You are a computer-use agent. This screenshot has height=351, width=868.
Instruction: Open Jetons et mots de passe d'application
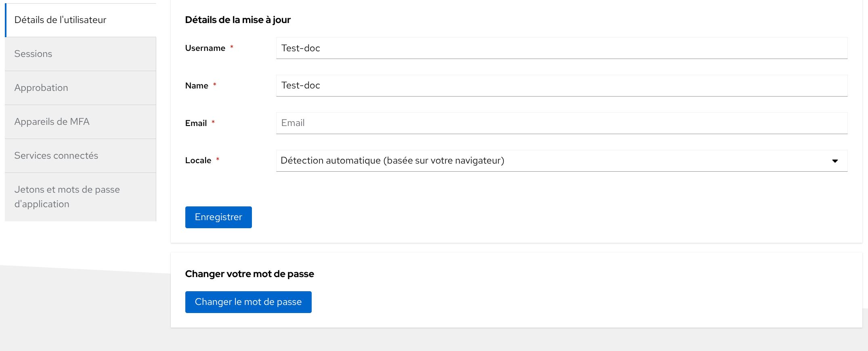(x=67, y=197)
